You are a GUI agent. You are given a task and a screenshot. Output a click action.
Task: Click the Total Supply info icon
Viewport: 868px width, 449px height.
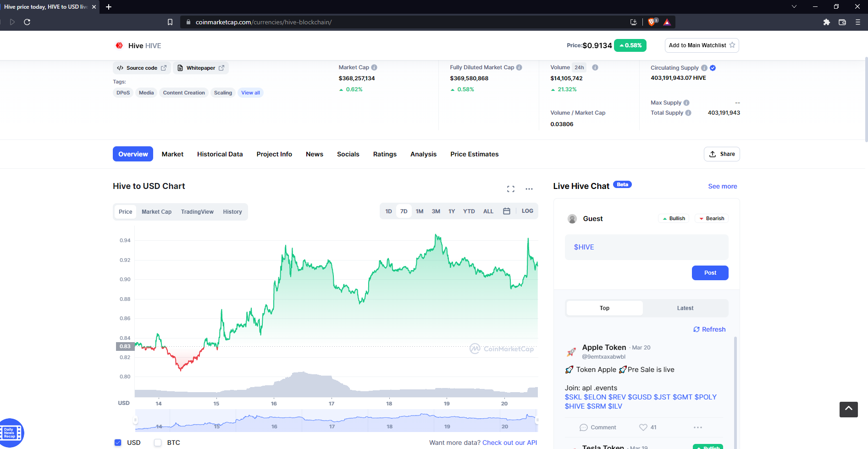[x=688, y=113]
